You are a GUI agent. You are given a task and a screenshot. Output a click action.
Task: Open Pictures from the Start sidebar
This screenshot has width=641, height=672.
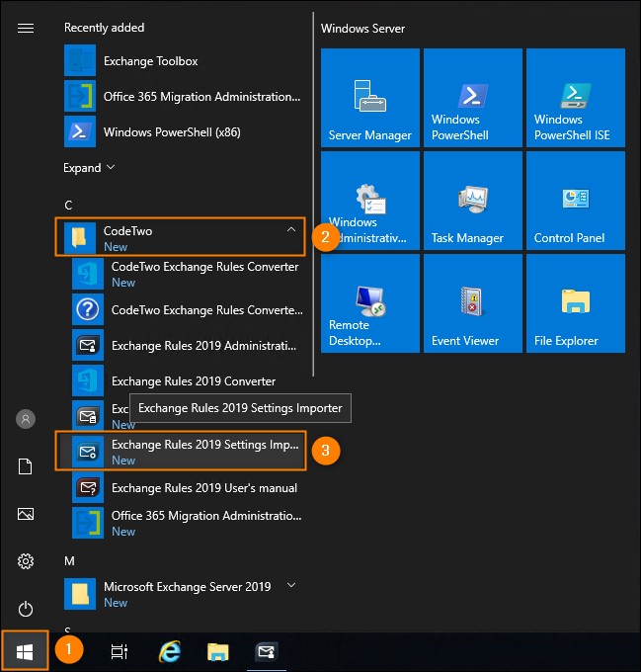pyautogui.click(x=26, y=514)
